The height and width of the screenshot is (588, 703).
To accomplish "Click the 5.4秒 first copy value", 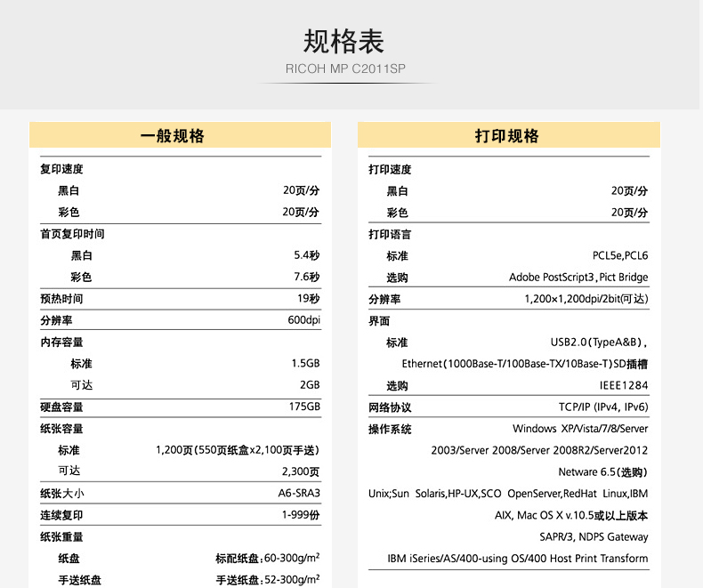I will 307,255.
